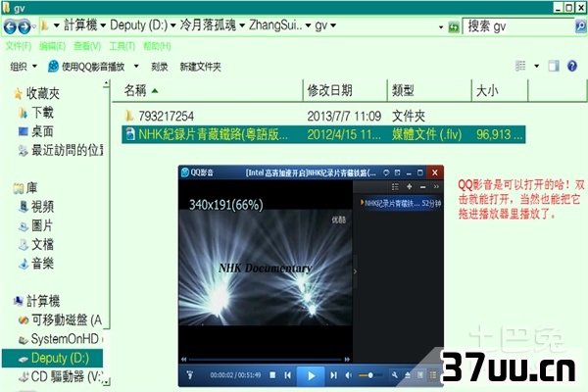The image size is (588, 392).
Task: Add a file to the playlist
Action: click(x=409, y=186)
